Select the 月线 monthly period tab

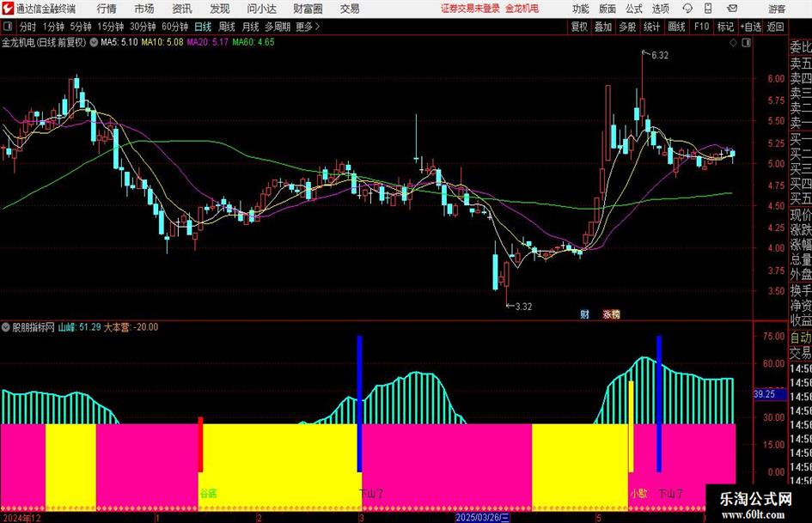(x=250, y=27)
